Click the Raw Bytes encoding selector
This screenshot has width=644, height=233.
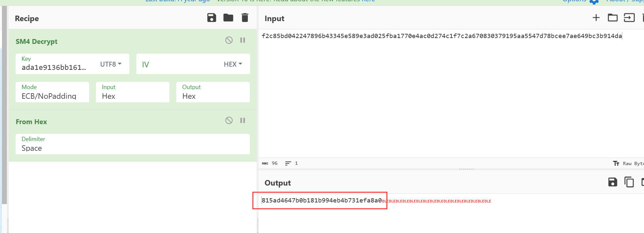coord(629,163)
